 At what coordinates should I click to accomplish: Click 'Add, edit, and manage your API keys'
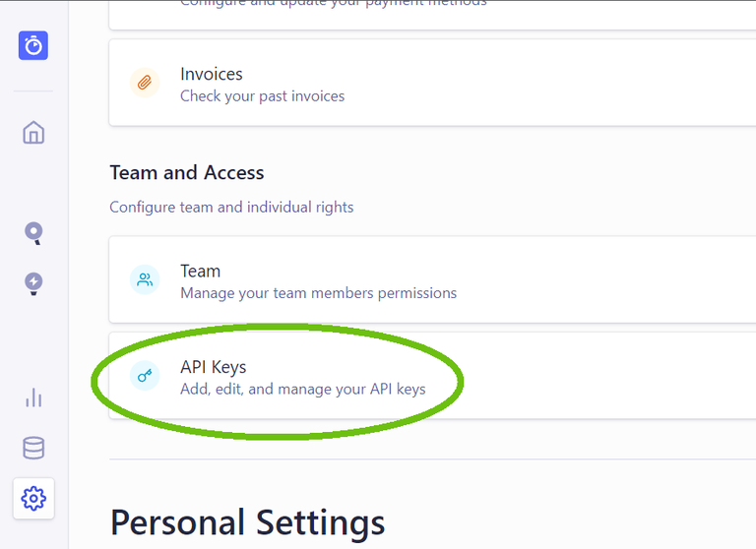[302, 389]
